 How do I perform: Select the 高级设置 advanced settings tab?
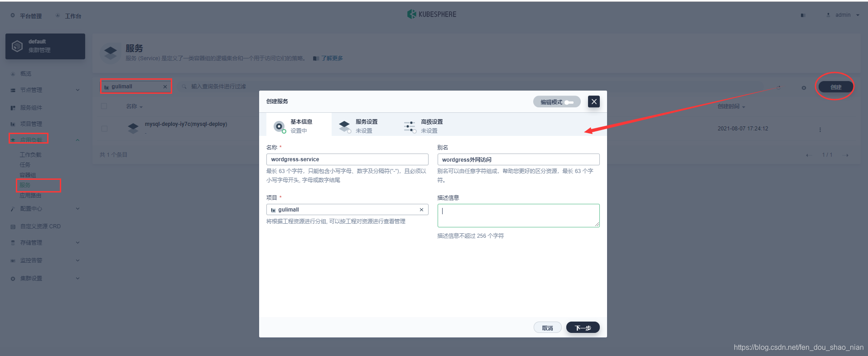(429, 125)
